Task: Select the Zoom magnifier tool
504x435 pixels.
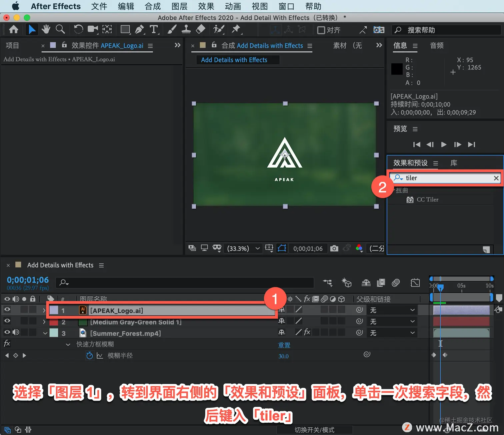Action: coord(60,30)
